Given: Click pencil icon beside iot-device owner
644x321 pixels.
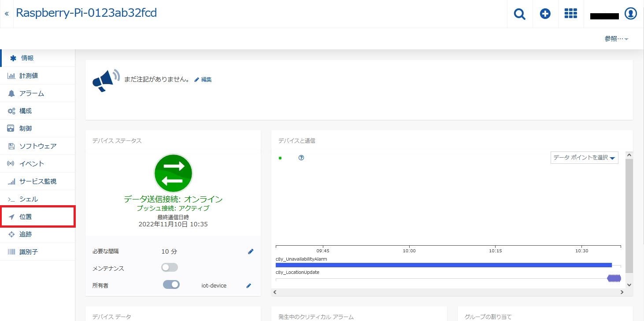Looking at the screenshot, I should pyautogui.click(x=248, y=286).
